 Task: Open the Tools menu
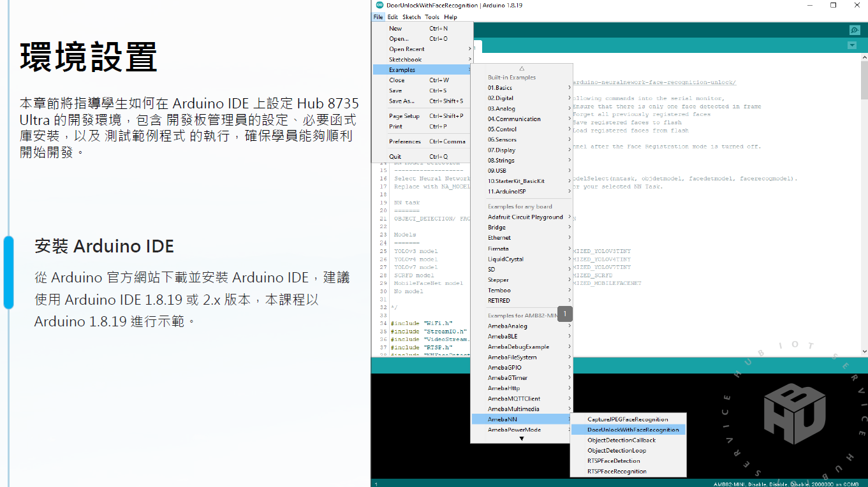click(432, 17)
